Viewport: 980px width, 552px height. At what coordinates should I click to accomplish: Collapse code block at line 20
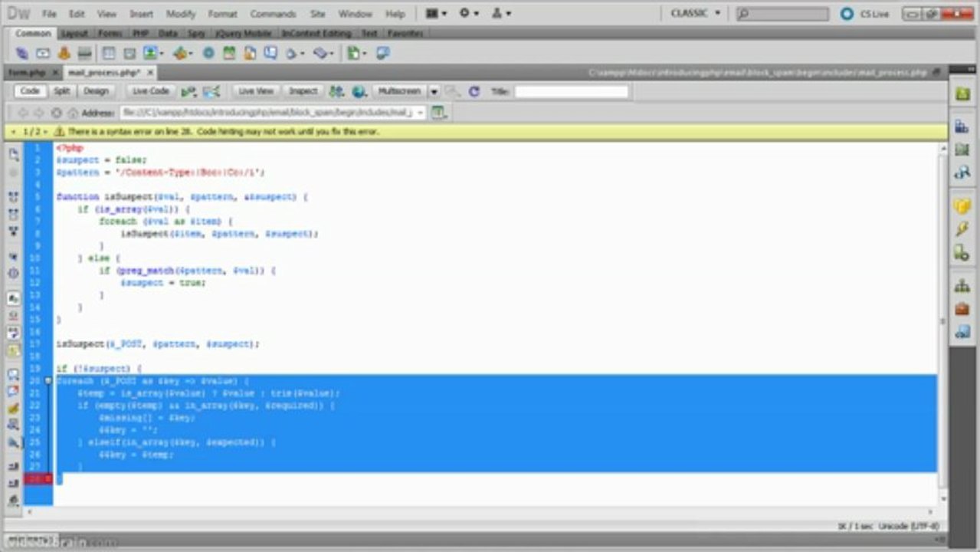click(48, 381)
